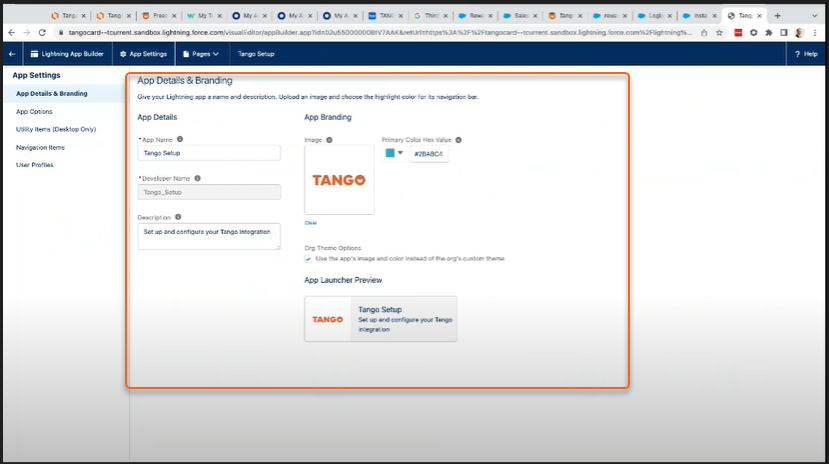
Task: Click the App Builder back arrow
Action: (x=12, y=54)
